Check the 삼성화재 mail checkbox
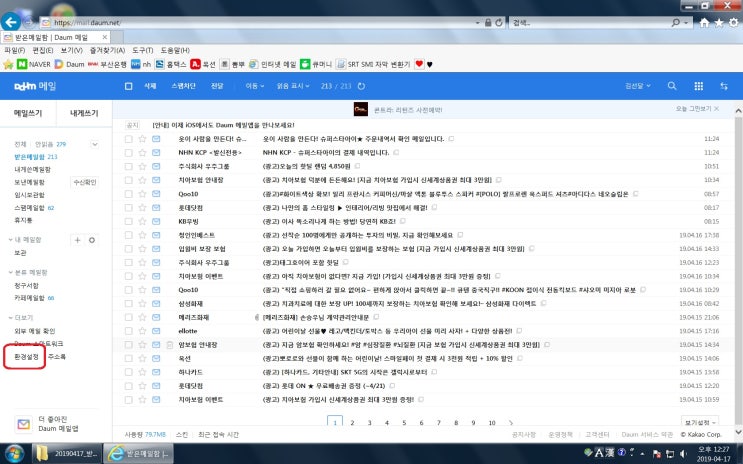Screen dimensions: 743x464 coord(128,303)
